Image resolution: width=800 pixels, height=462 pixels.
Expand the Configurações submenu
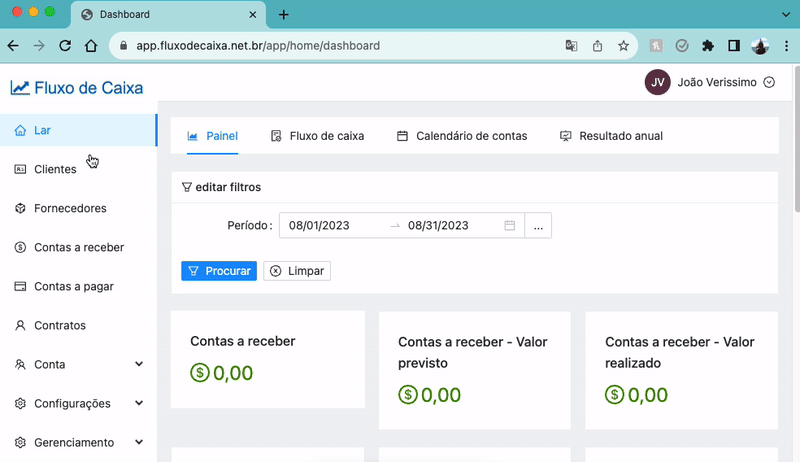click(78, 403)
